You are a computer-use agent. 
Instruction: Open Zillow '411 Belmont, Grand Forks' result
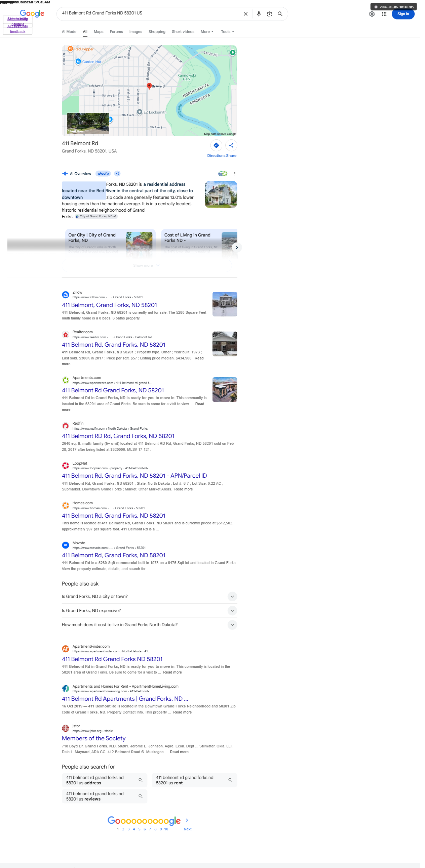pyautogui.click(x=109, y=305)
